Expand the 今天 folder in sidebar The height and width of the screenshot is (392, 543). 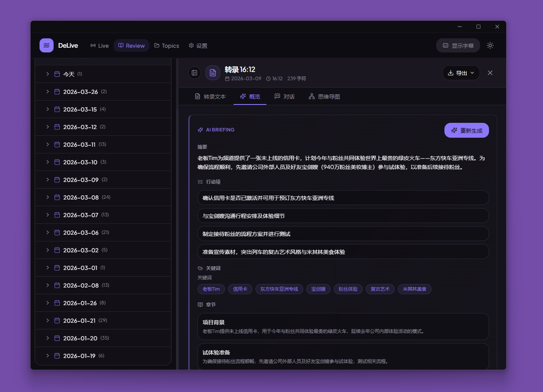(47, 74)
